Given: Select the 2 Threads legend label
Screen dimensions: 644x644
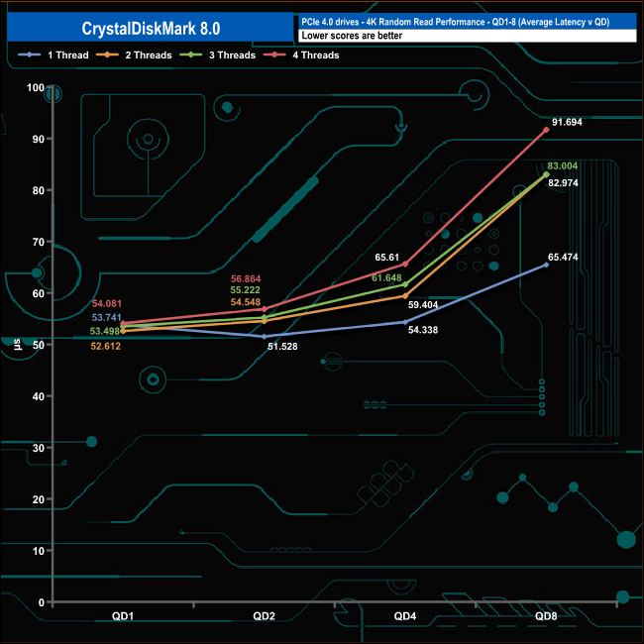Looking at the screenshot, I should (149, 55).
